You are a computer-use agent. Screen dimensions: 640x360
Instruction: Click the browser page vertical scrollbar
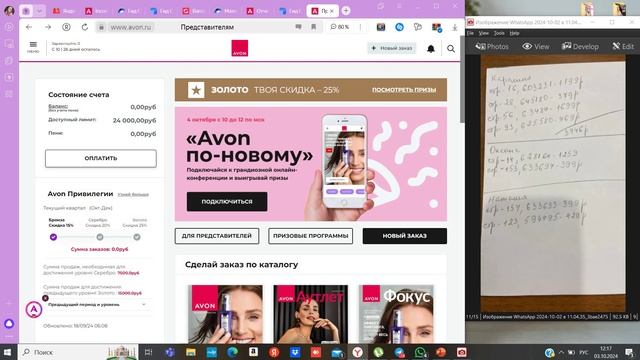(462, 80)
